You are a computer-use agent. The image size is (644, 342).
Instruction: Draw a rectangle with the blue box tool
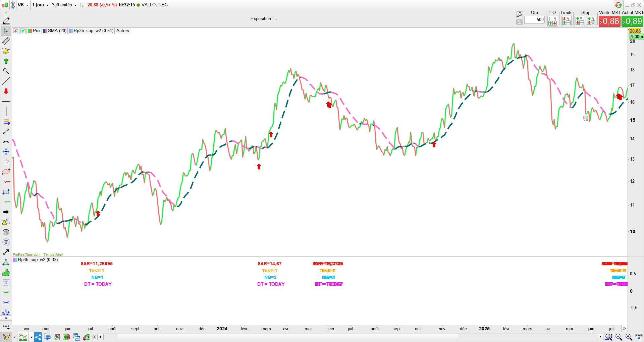pyautogui.click(x=6, y=192)
